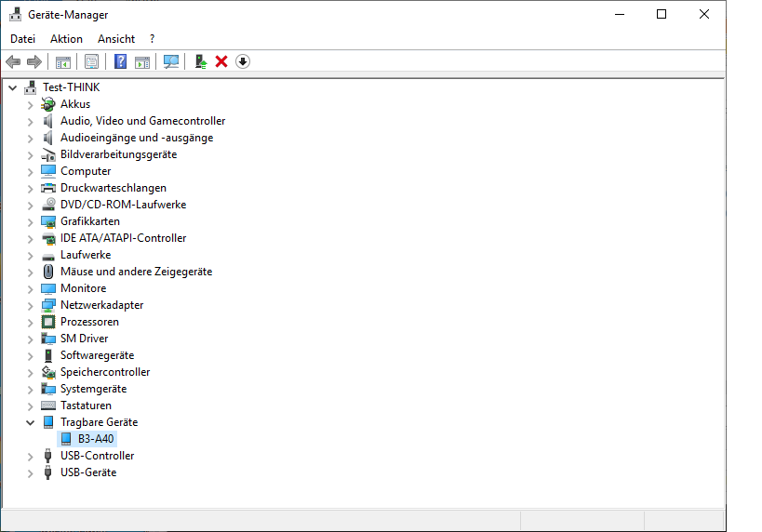The image size is (762, 532).
Task: Select the Druckwarteschlangen label
Action: (114, 188)
